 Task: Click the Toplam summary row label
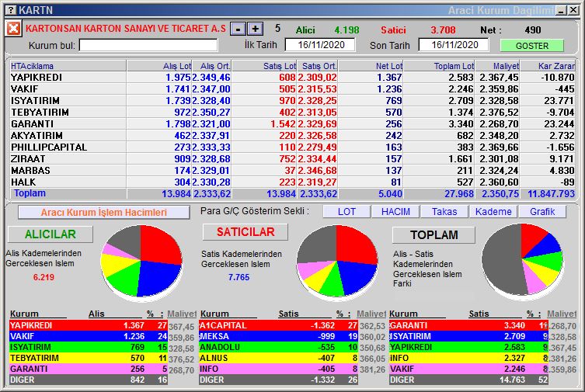[30, 193]
